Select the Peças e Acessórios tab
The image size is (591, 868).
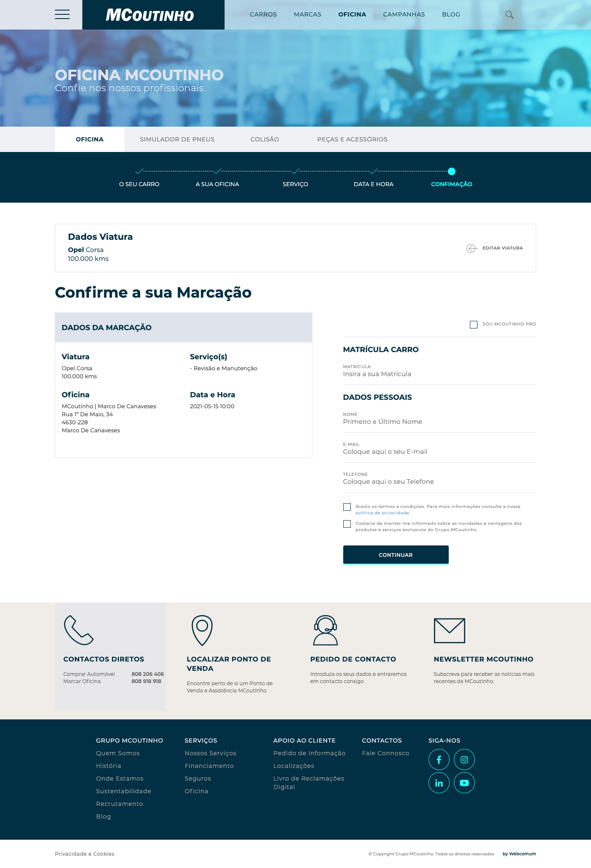tap(352, 139)
